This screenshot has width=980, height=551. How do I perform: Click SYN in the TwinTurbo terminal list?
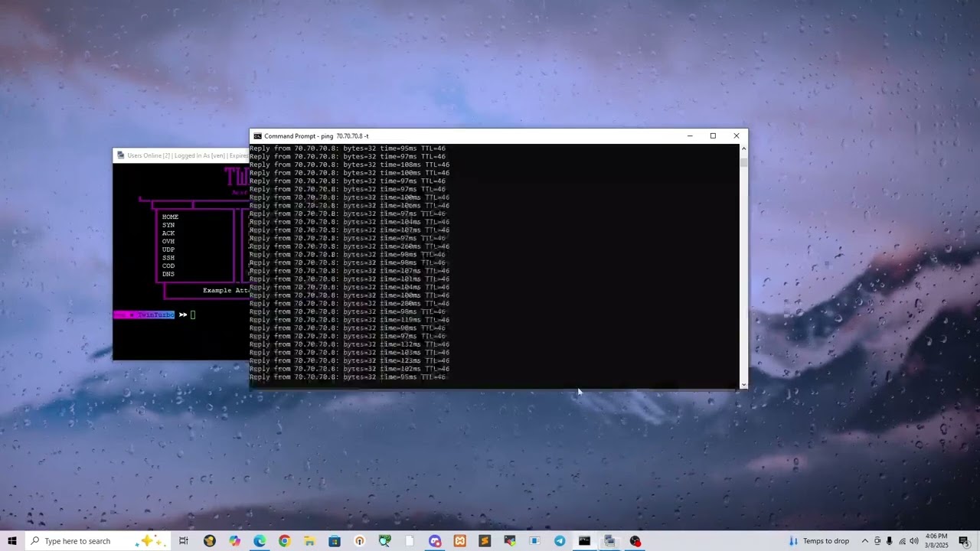[168, 225]
